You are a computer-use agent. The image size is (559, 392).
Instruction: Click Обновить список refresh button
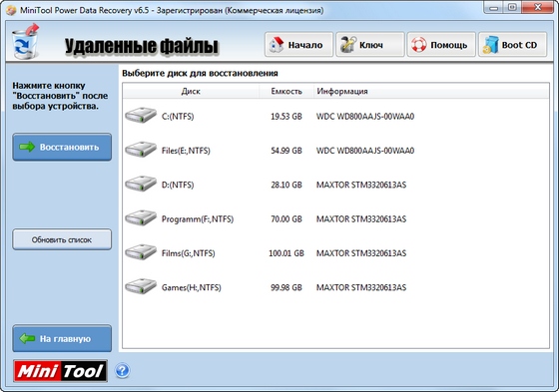[x=62, y=239]
